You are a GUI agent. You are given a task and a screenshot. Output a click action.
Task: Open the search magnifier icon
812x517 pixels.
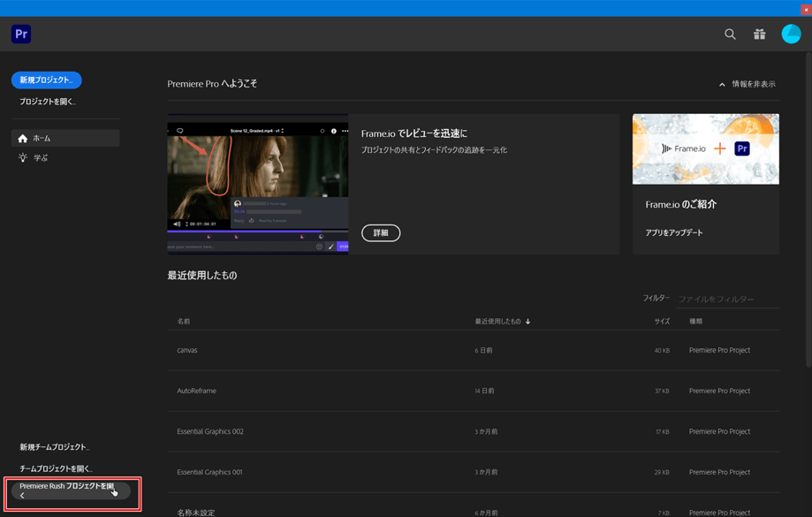730,34
